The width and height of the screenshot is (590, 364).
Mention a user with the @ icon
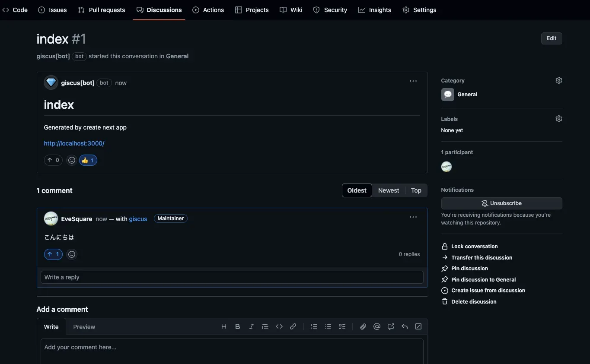[377, 327]
